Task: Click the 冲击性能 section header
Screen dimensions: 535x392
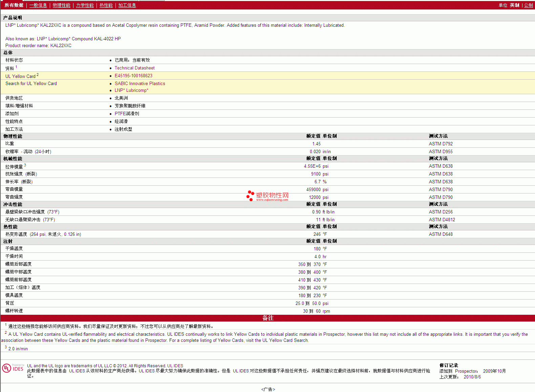Action: tap(13, 204)
